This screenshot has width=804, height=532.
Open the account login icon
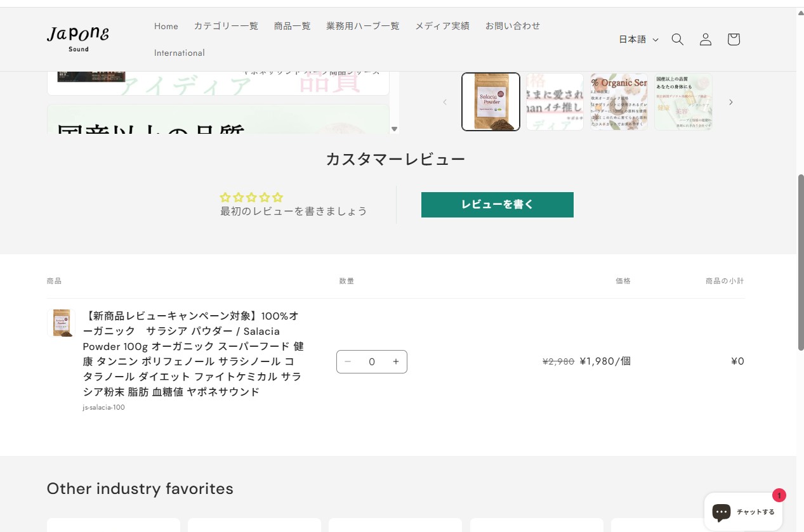(706, 39)
